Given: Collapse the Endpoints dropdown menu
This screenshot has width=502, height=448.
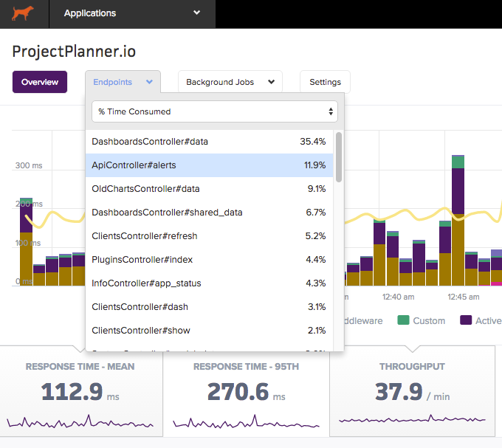Looking at the screenshot, I should (x=123, y=82).
